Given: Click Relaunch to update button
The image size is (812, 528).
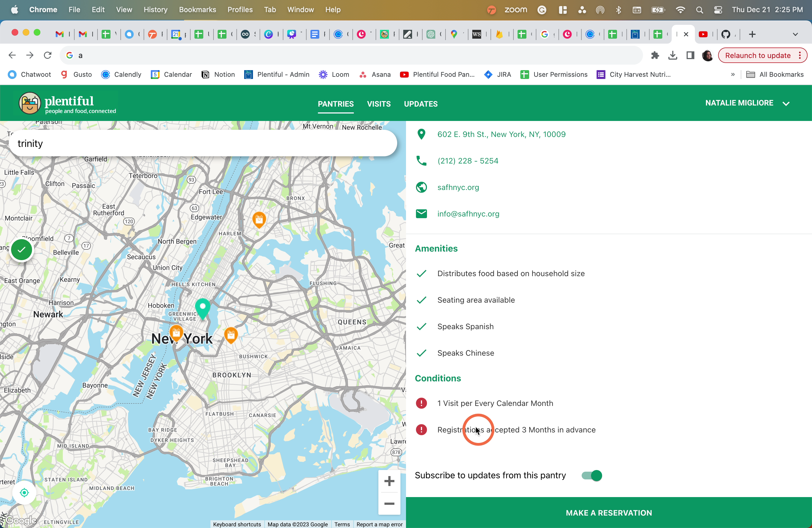Looking at the screenshot, I should [x=758, y=55].
